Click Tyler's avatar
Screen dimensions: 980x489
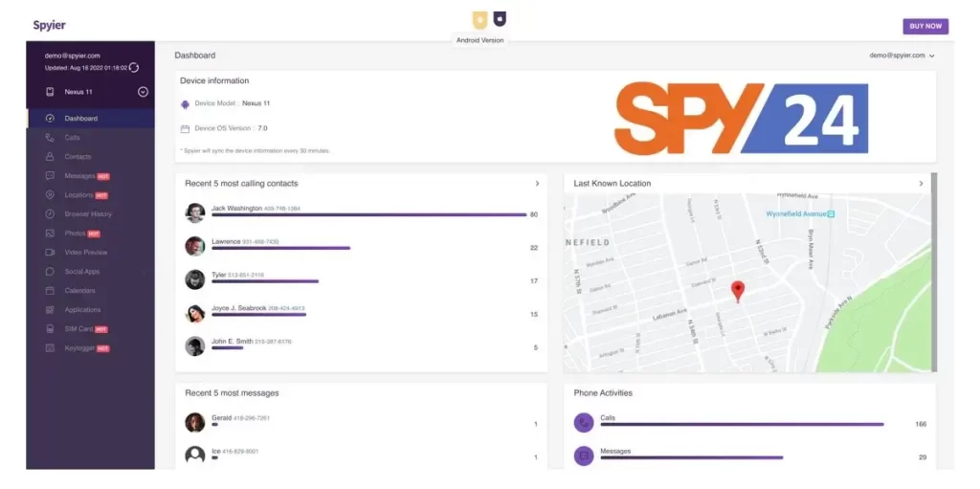(195, 279)
